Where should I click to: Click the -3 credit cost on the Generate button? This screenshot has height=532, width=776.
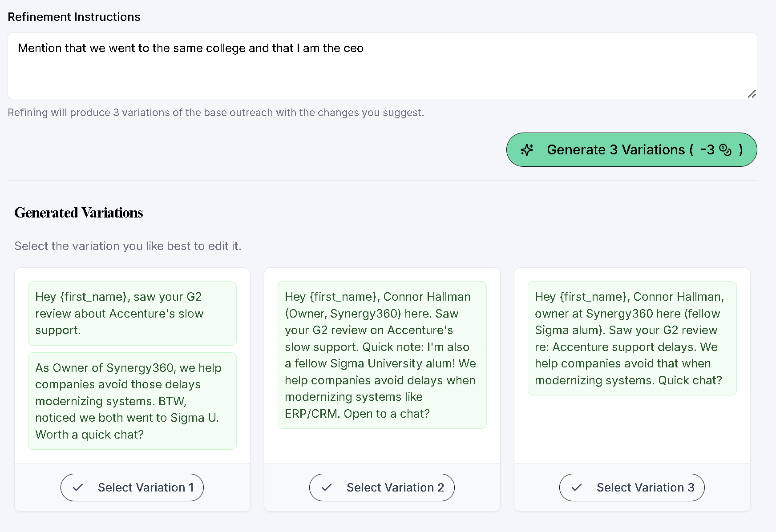[707, 150]
